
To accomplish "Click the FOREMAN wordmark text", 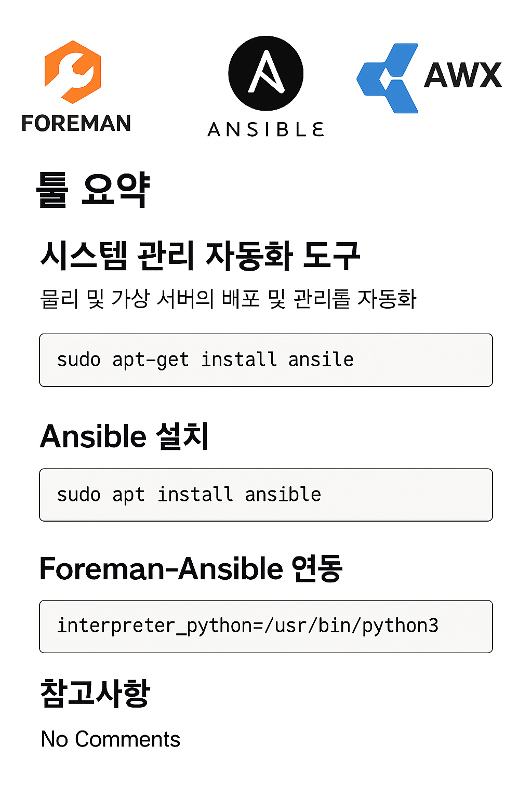I will [x=76, y=124].
